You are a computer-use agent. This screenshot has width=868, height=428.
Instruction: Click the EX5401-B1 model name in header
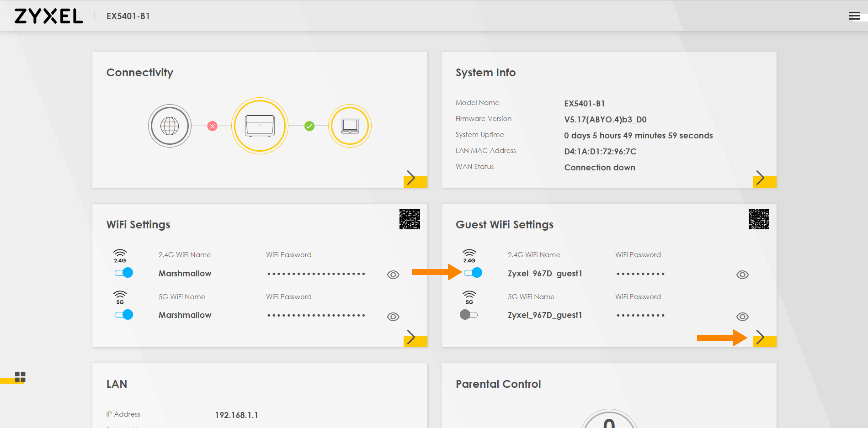coord(128,16)
